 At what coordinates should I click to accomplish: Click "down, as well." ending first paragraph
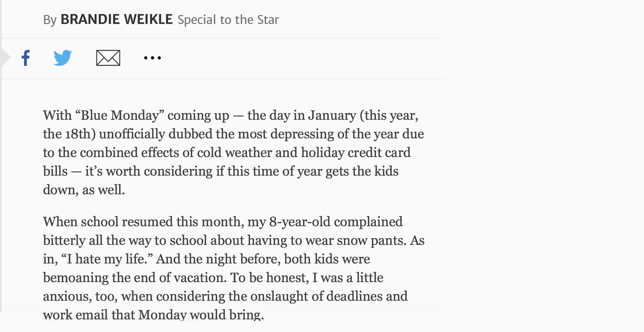click(x=84, y=190)
